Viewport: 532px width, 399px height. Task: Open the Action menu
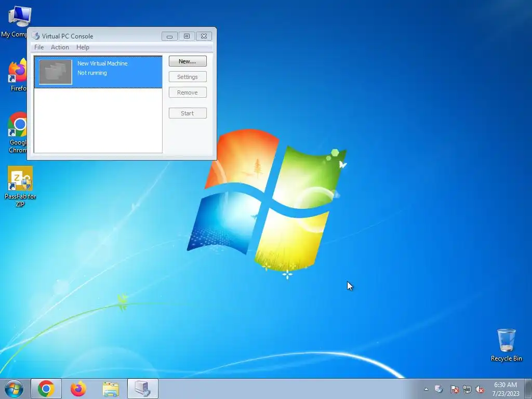click(x=60, y=47)
